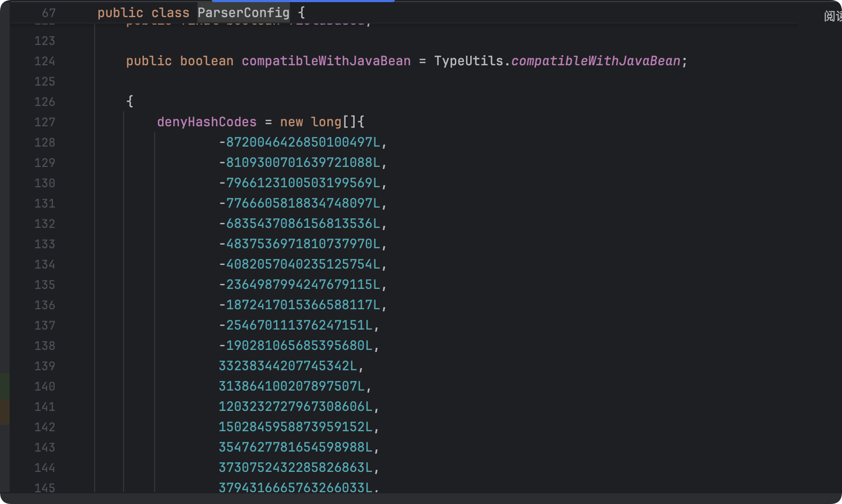The height and width of the screenshot is (504, 842).
Task: Click the boolean keyword on line 124
Action: 206,61
